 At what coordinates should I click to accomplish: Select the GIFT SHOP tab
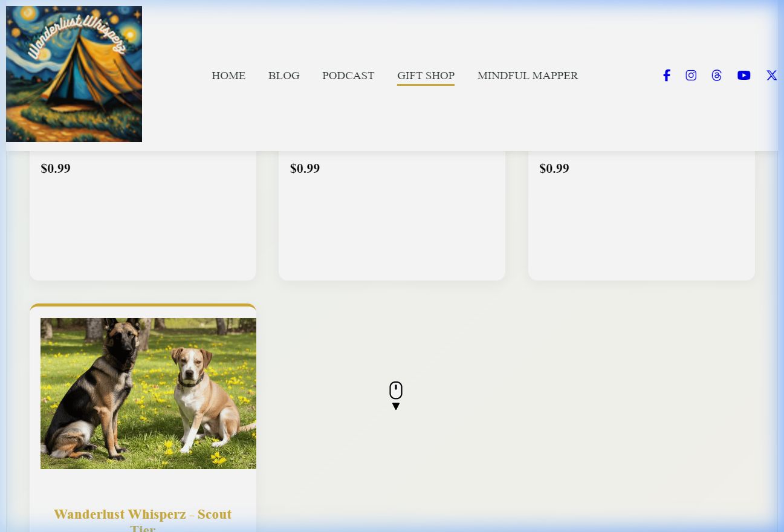(x=426, y=76)
